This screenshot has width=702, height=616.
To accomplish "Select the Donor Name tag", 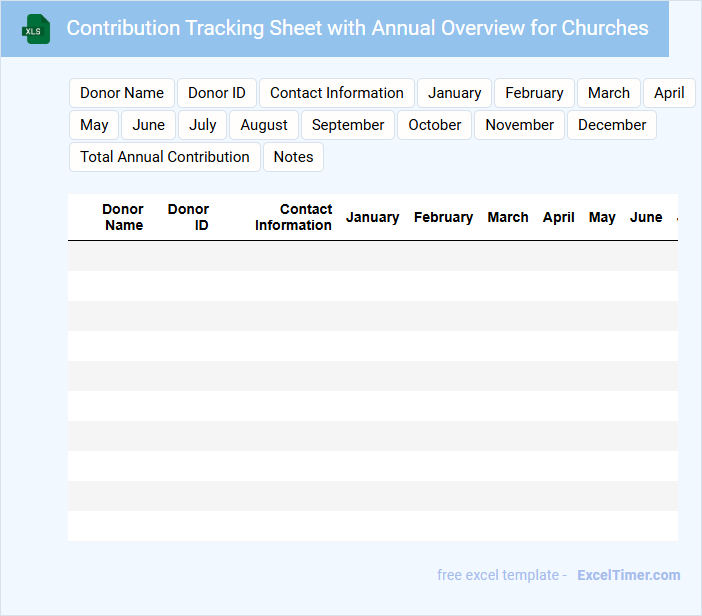I will click(122, 93).
